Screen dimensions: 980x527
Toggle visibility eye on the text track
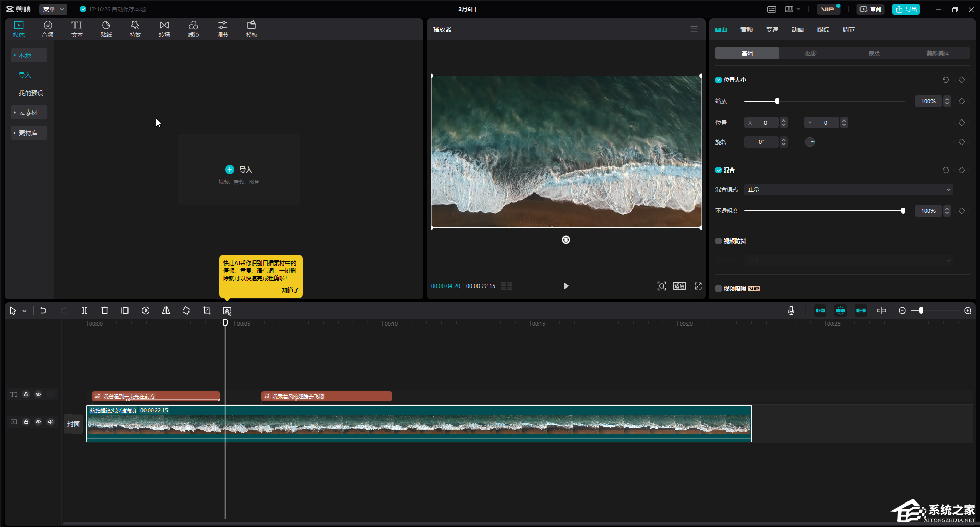38,394
